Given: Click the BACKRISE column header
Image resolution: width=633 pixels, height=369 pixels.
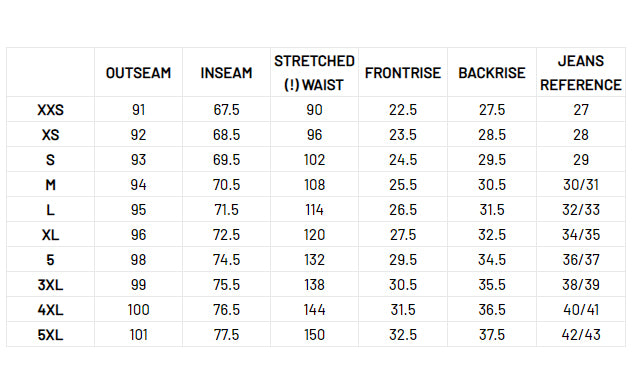Looking at the screenshot, I should pyautogui.click(x=492, y=73).
